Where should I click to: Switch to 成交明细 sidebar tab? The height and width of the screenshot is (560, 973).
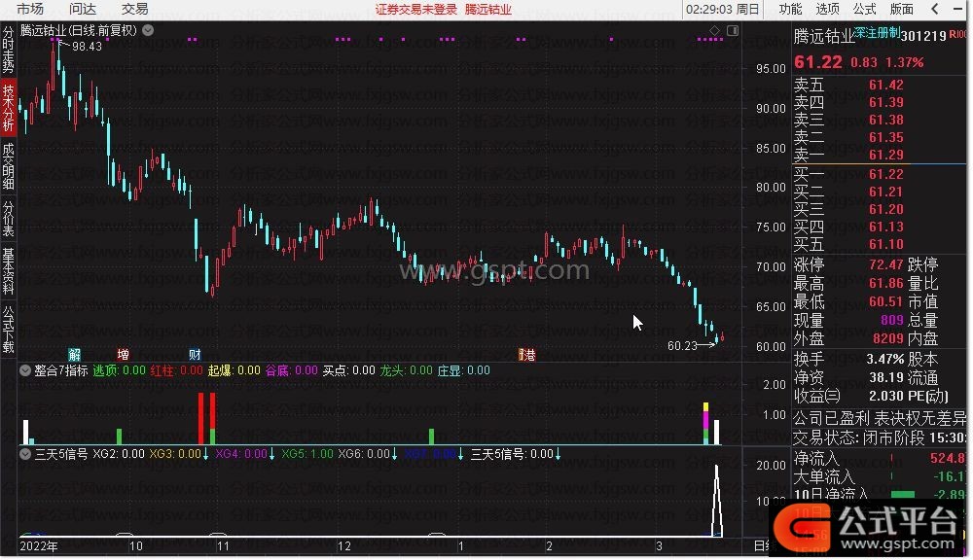click(8, 165)
